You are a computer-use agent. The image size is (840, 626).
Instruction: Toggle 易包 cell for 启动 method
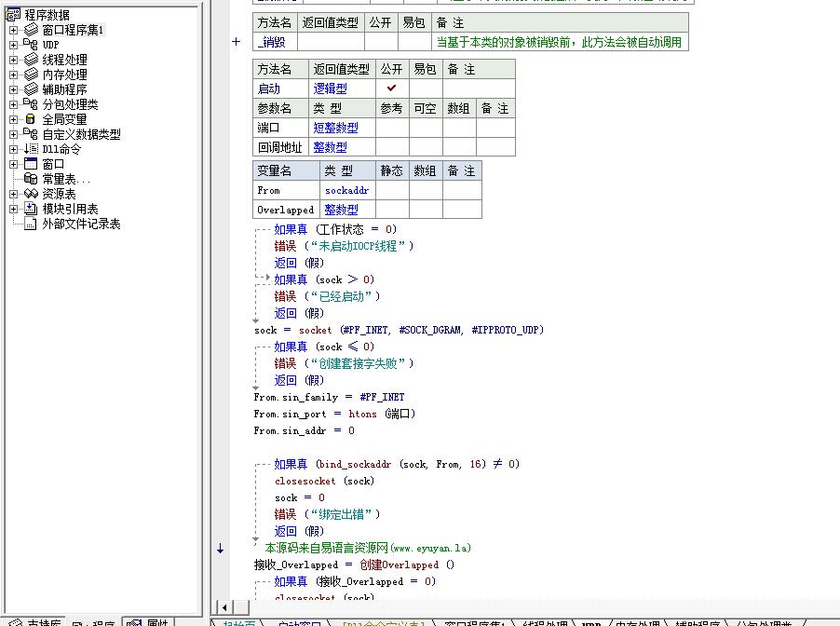pyautogui.click(x=426, y=88)
